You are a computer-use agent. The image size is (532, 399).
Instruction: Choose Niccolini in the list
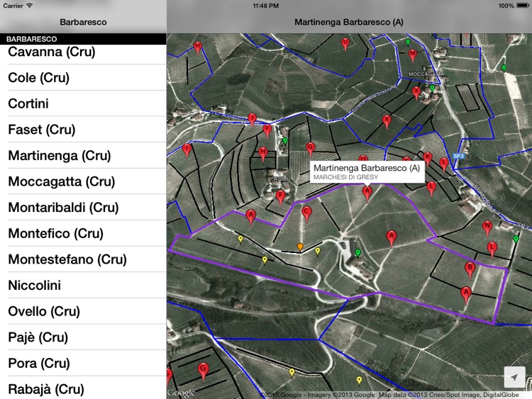83,286
